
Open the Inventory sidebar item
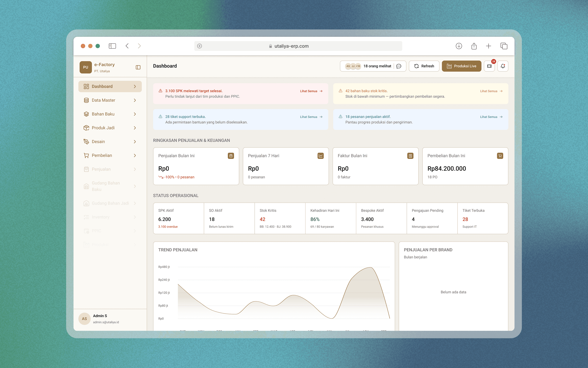(x=110, y=217)
